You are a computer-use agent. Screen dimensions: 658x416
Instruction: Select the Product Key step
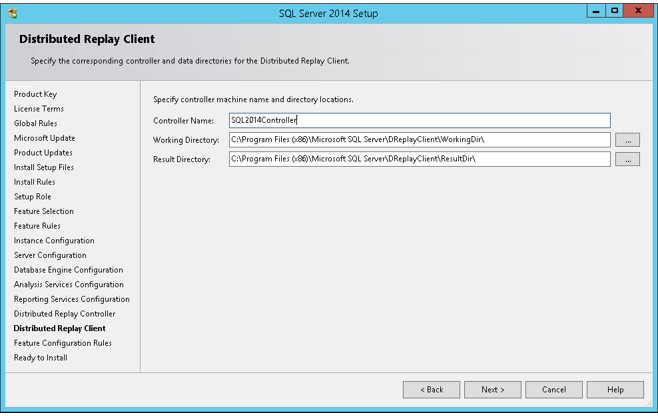[35, 94]
